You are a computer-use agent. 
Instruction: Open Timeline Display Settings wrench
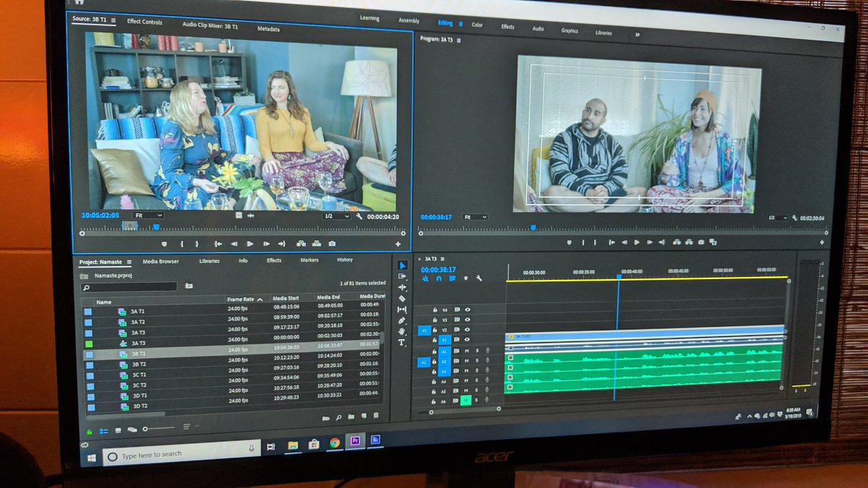tap(478, 278)
